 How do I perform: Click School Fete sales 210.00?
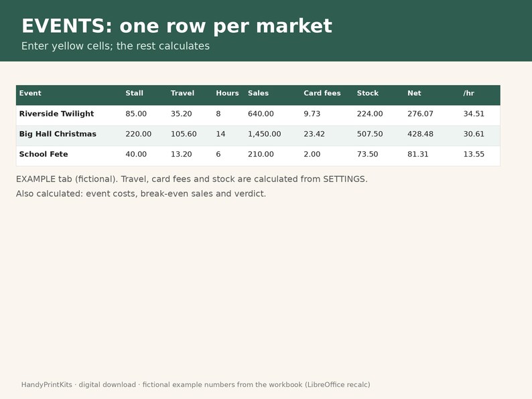point(261,154)
